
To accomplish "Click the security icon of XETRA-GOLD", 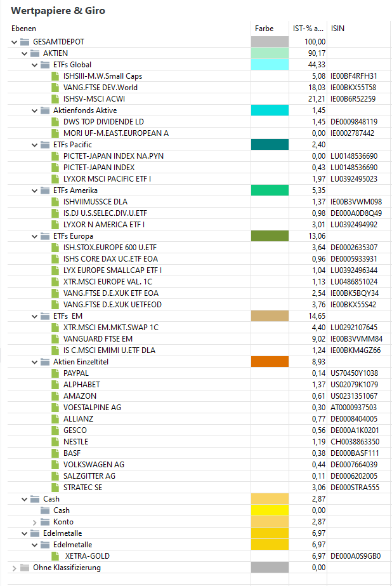I will coord(55,556).
